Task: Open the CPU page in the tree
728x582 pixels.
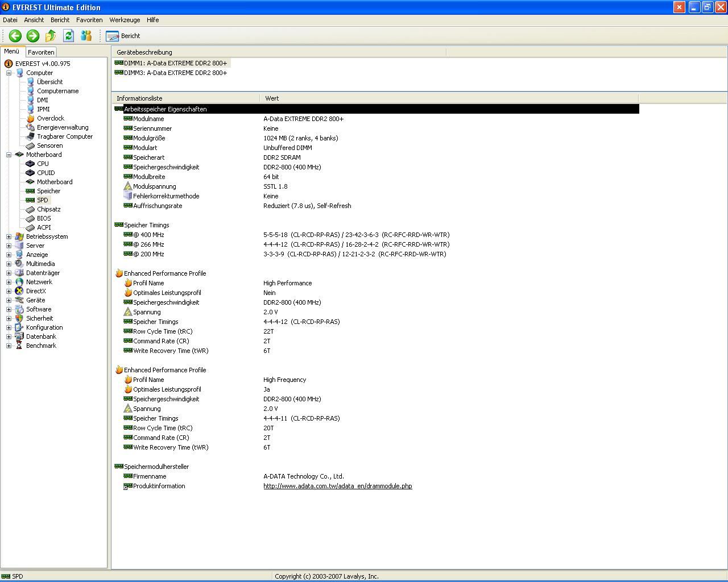Action: tap(43, 164)
